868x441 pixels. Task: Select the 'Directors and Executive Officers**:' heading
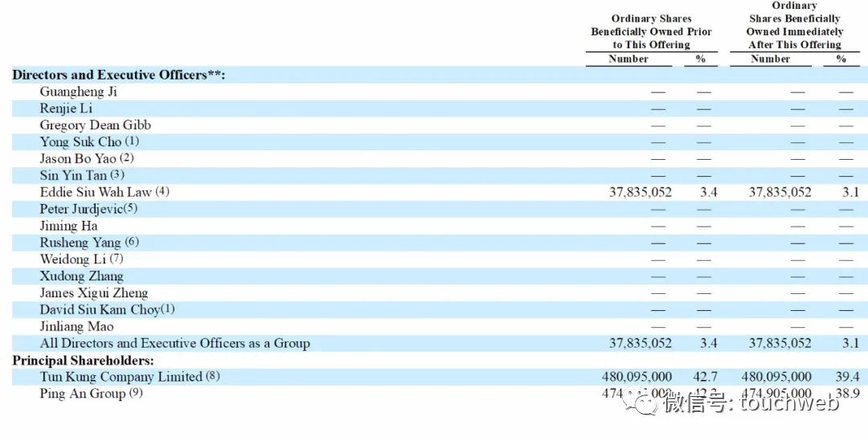tap(118, 75)
